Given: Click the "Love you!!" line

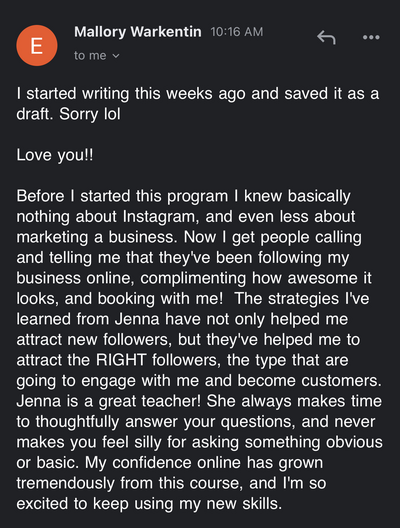Looking at the screenshot, I should pos(55,155).
